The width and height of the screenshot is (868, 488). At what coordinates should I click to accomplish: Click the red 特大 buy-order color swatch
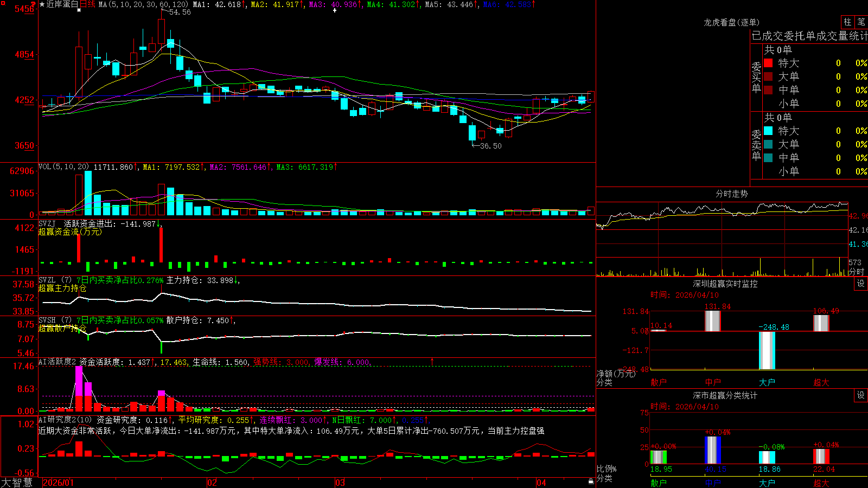click(768, 63)
